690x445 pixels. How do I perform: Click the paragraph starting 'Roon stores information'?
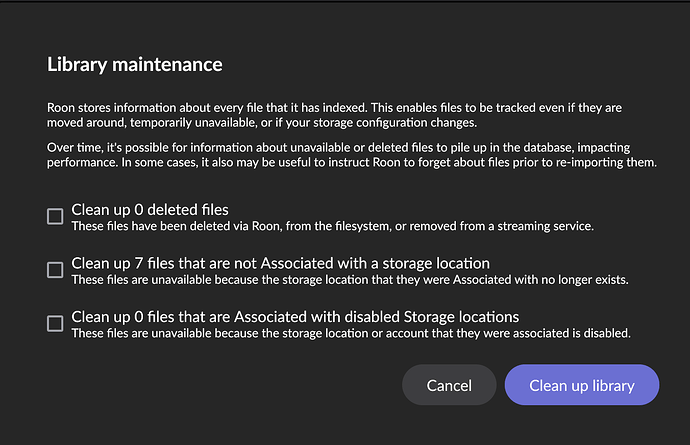click(x=334, y=115)
